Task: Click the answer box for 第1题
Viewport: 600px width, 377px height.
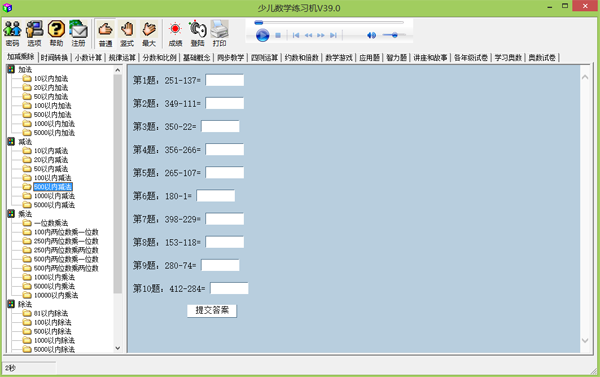Action: point(225,80)
